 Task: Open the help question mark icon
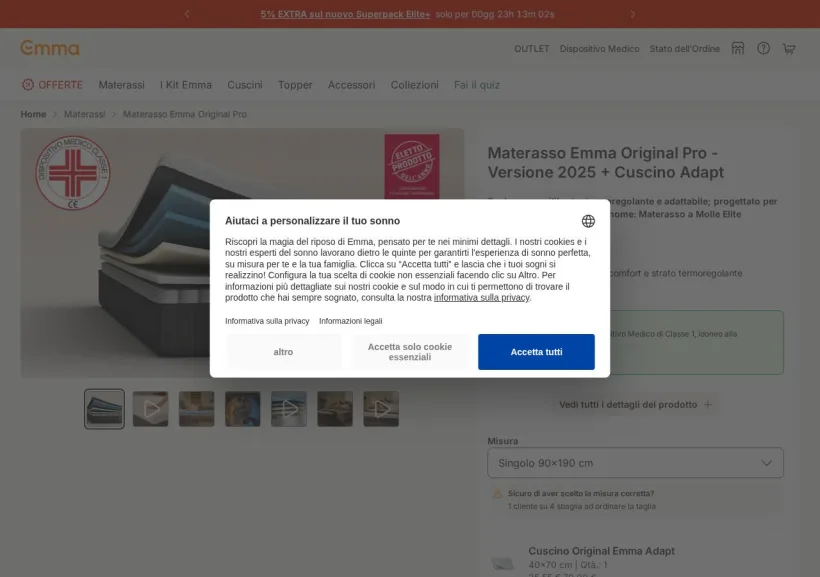[x=764, y=49]
